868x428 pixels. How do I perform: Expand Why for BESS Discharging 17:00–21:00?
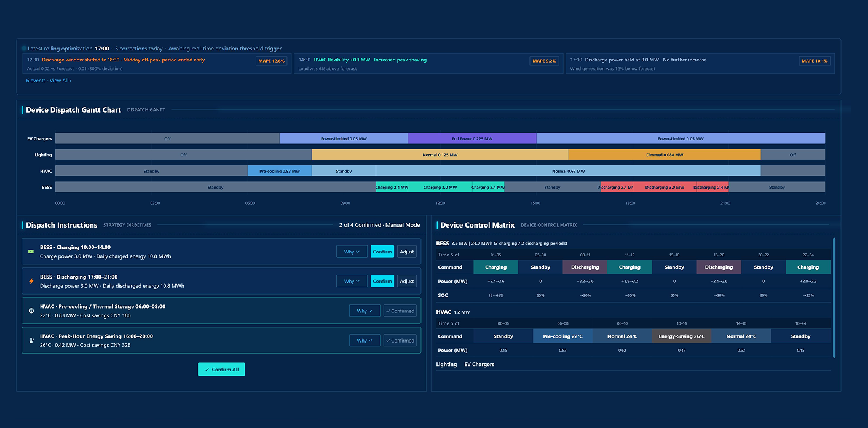(352, 281)
